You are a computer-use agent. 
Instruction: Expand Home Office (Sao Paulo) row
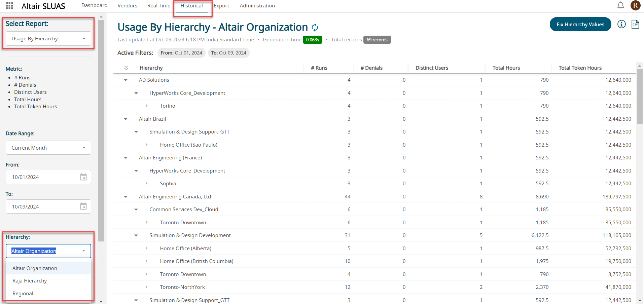147,145
